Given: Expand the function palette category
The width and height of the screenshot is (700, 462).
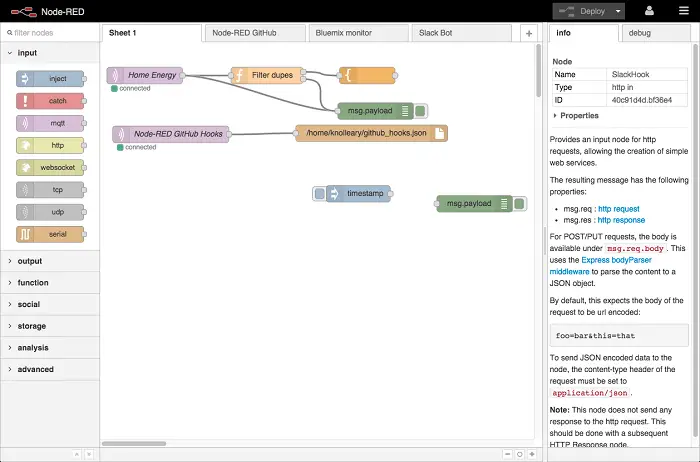Looking at the screenshot, I should click(x=50, y=283).
